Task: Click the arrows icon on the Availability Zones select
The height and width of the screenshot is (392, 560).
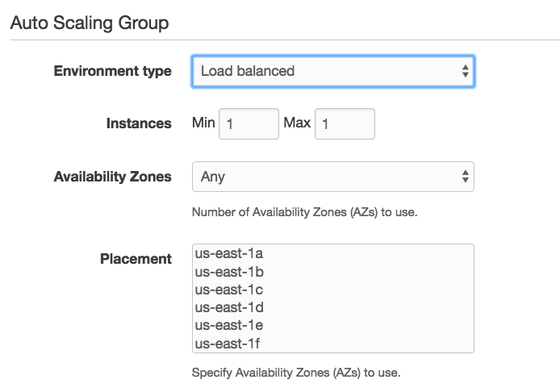Action: (465, 177)
